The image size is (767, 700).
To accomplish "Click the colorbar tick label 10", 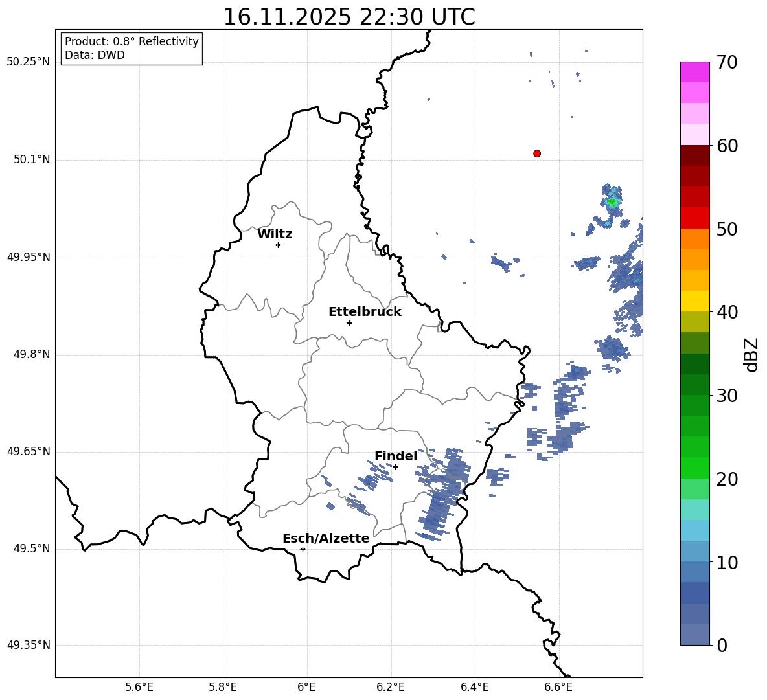I will [x=727, y=563].
